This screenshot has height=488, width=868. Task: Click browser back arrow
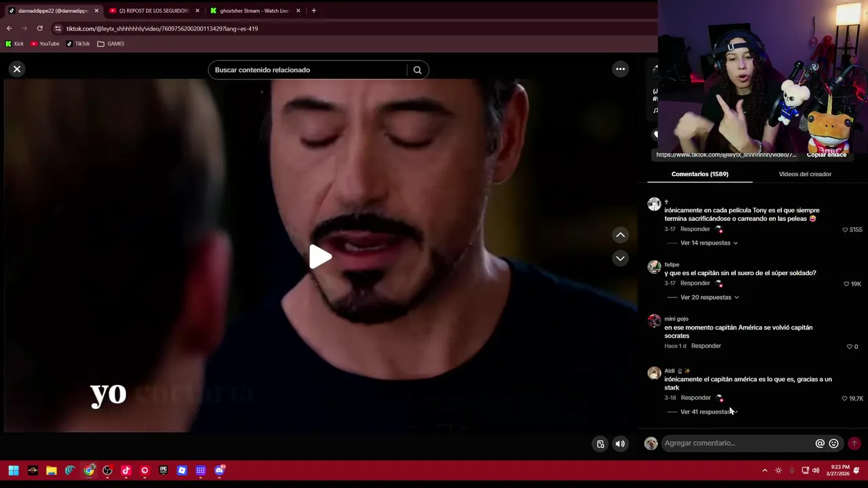9,28
